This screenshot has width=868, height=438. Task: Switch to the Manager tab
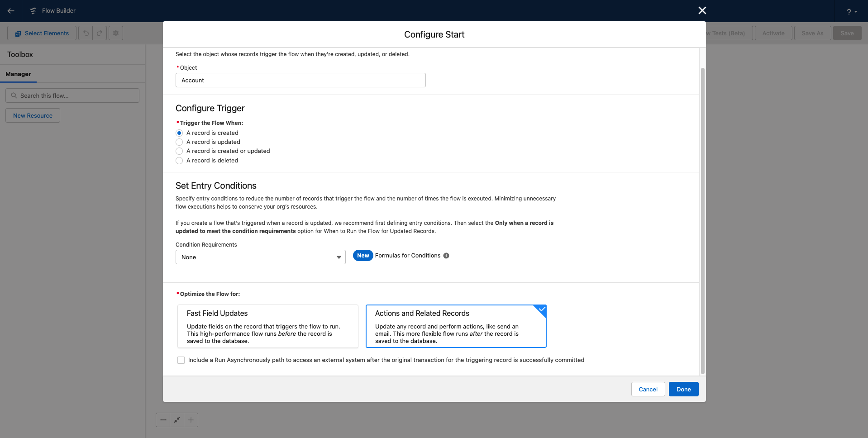point(18,74)
